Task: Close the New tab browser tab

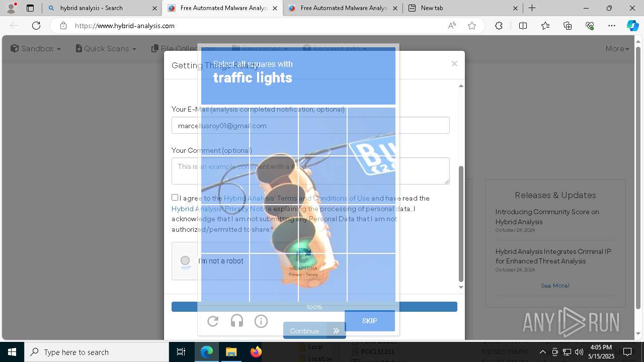Action: click(515, 8)
